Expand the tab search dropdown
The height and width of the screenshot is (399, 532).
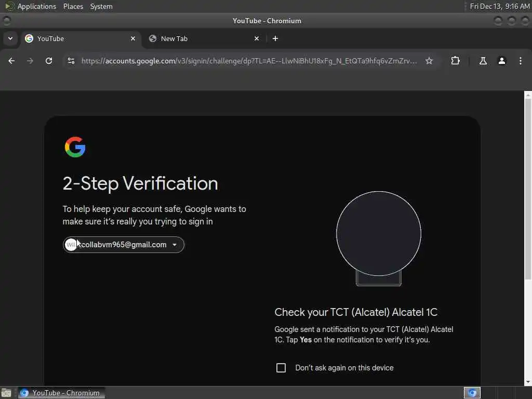click(10, 38)
